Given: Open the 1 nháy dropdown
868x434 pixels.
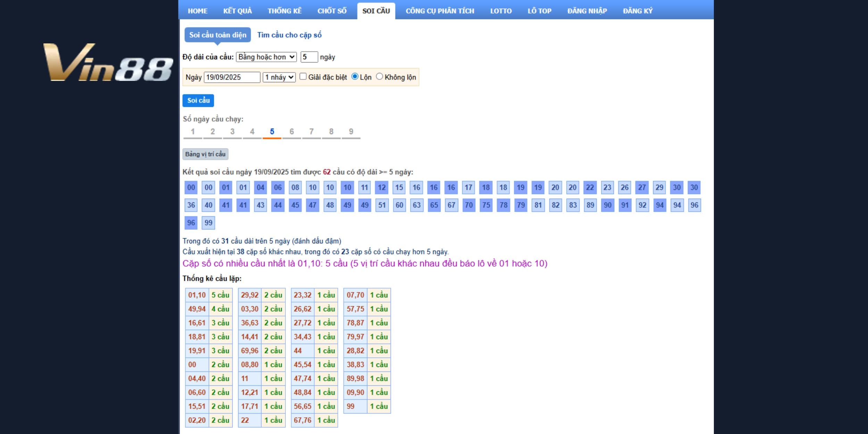Looking at the screenshot, I should tap(279, 77).
